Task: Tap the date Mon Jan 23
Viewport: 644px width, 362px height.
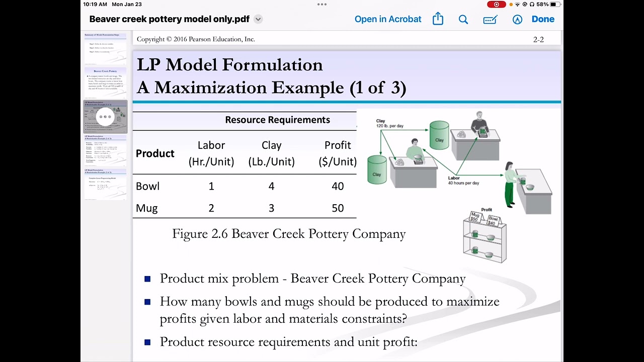Action: pyautogui.click(x=126, y=4)
